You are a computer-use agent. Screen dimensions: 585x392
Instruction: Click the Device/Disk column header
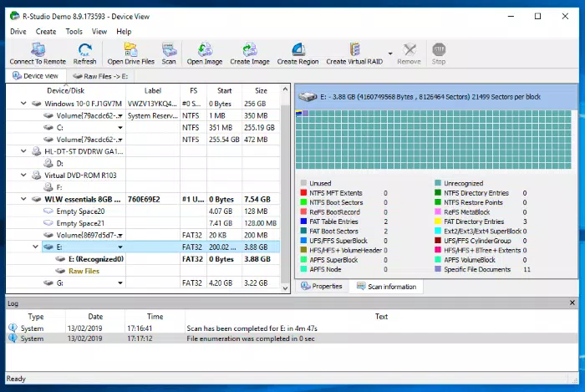(66, 90)
